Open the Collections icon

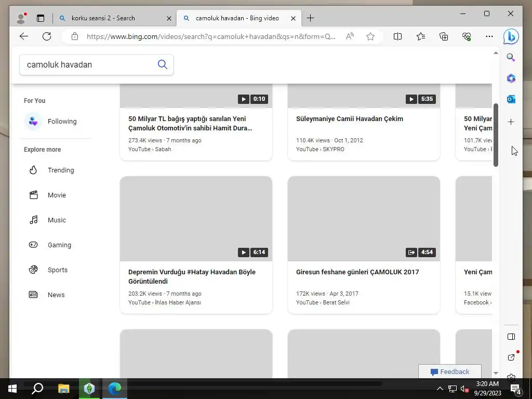444,36
